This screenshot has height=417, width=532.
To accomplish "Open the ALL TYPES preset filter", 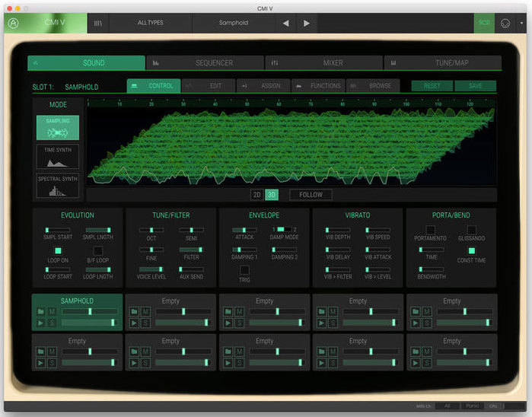I will click(x=151, y=23).
